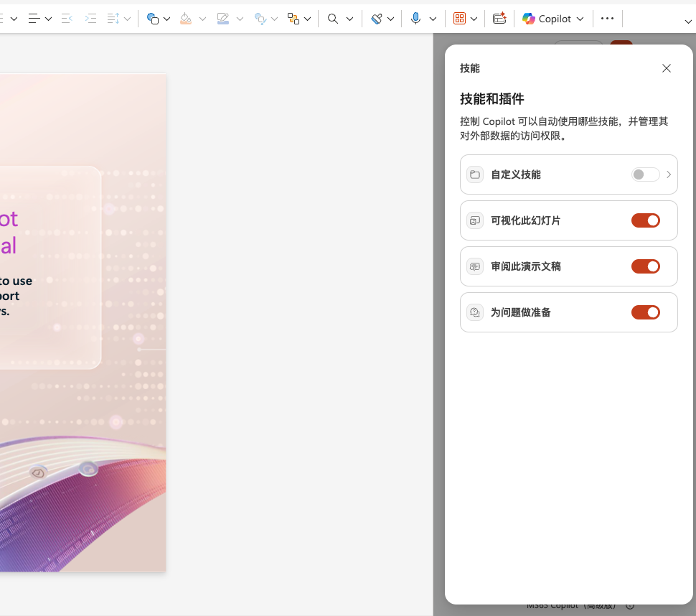
Task: Open the alignment dropdown arrow
Action: tap(48, 19)
